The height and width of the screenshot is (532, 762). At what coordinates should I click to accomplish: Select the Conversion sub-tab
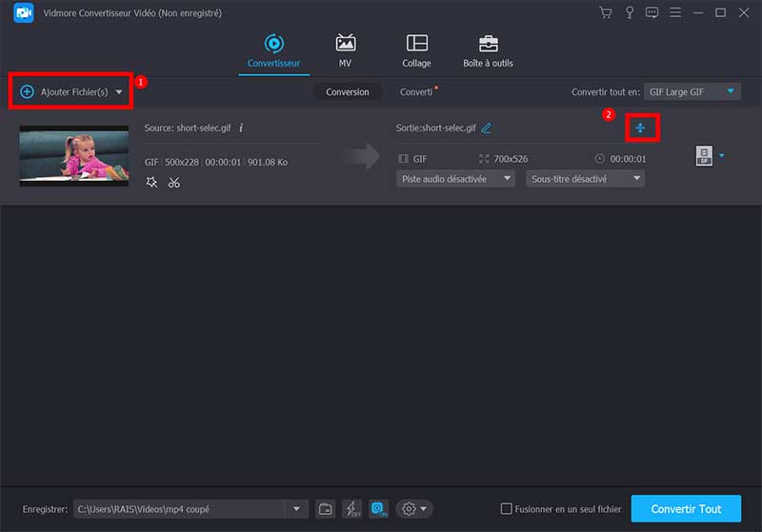[348, 91]
